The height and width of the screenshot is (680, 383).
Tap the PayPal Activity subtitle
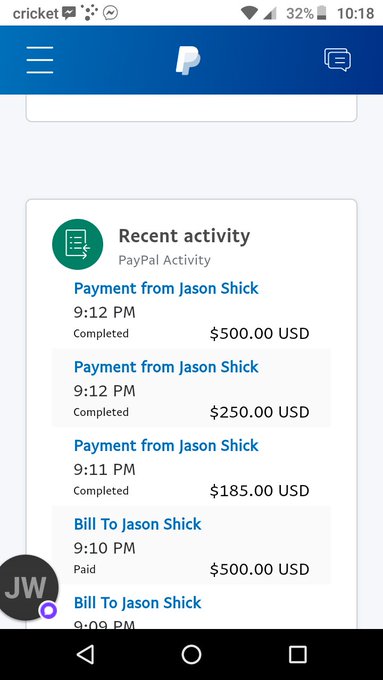point(164,260)
